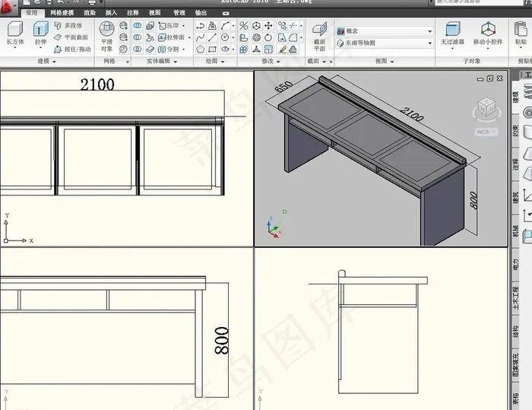Click the 粘贴 paste icon
532x410 pixels.
coord(521,33)
